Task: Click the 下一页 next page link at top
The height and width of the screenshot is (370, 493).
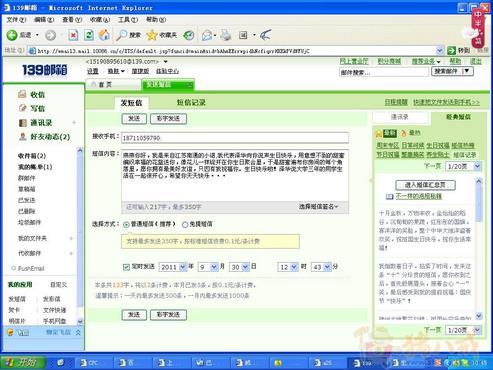Action: coord(433,166)
